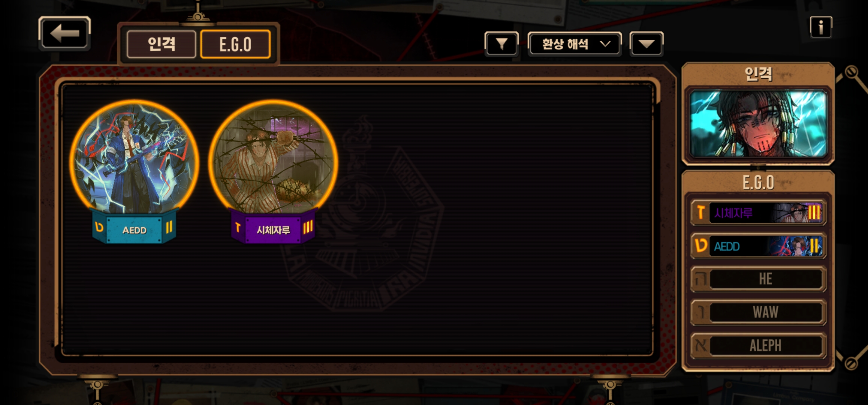The height and width of the screenshot is (405, 868).
Task: Click the TETH letter icon in slot
Action: point(700,246)
